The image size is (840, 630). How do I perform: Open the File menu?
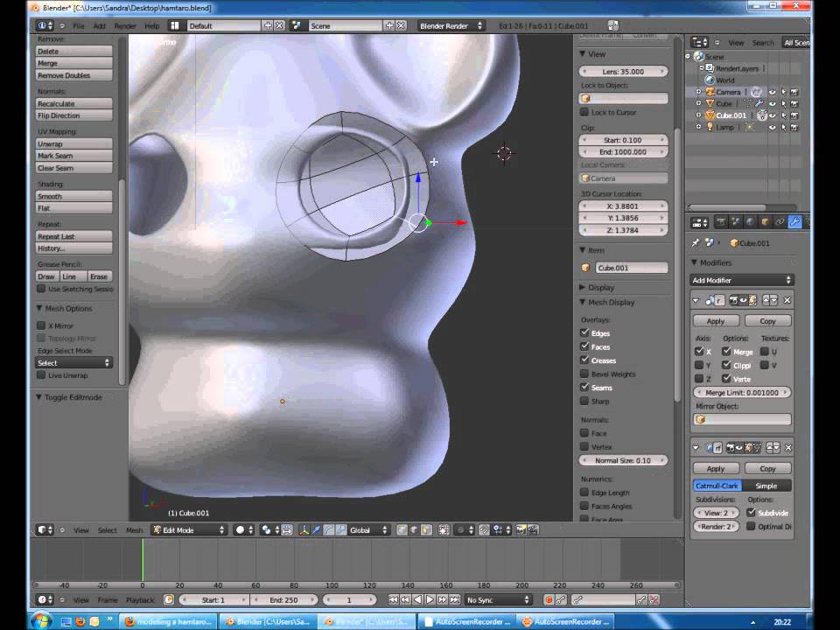(x=78, y=25)
